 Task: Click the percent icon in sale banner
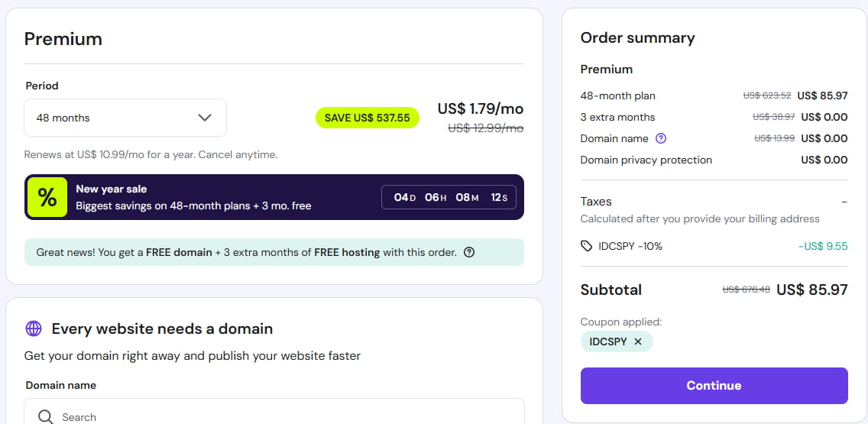47,197
